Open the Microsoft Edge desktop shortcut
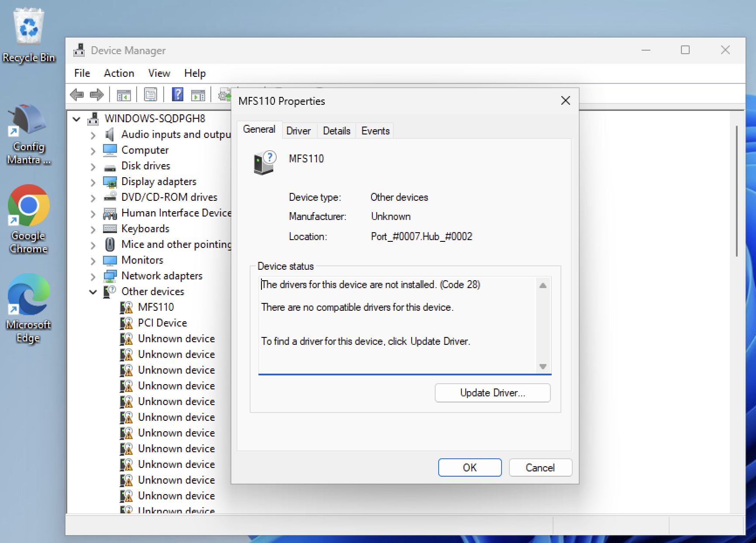This screenshot has height=543, width=756. (x=29, y=309)
